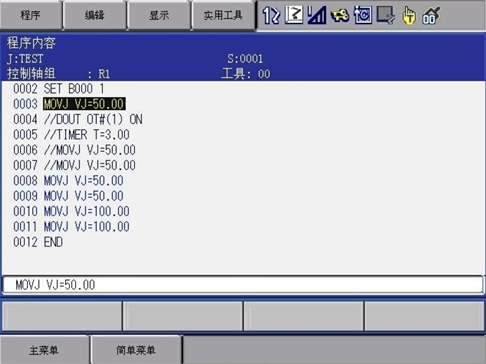Click the tool number 00 icon
This screenshot has height=364, width=486.
[431, 16]
